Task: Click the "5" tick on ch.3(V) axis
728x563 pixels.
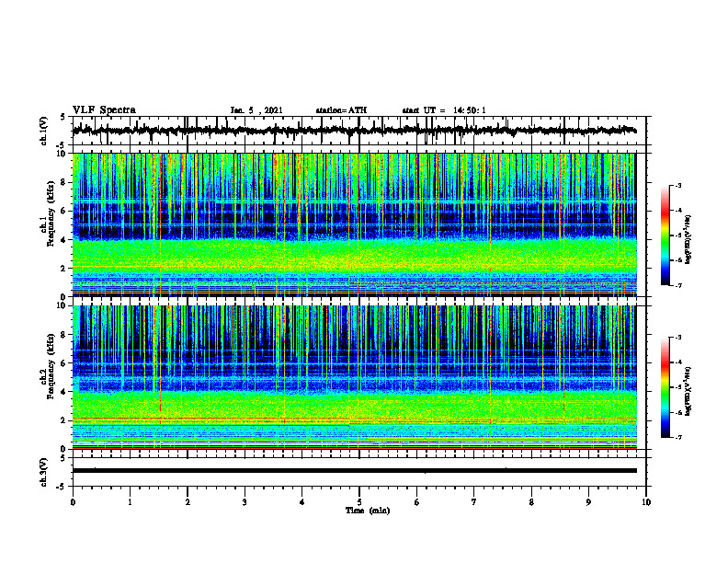Action: pyautogui.click(x=63, y=458)
